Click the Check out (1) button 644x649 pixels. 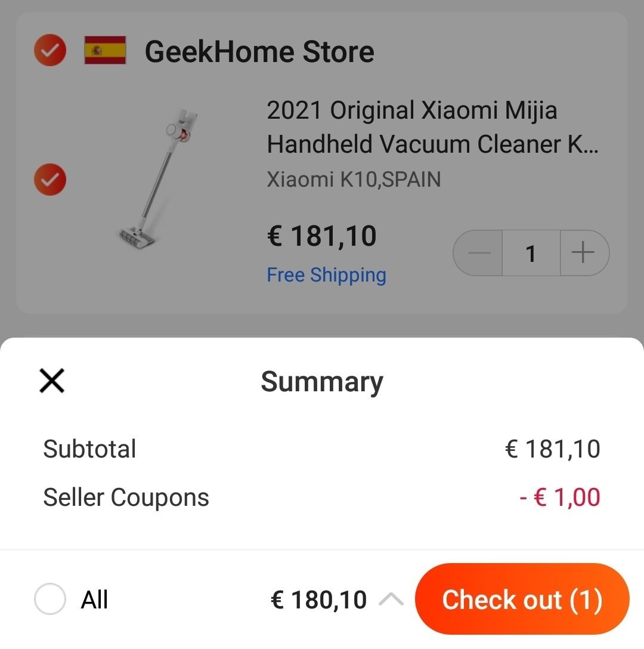(522, 599)
